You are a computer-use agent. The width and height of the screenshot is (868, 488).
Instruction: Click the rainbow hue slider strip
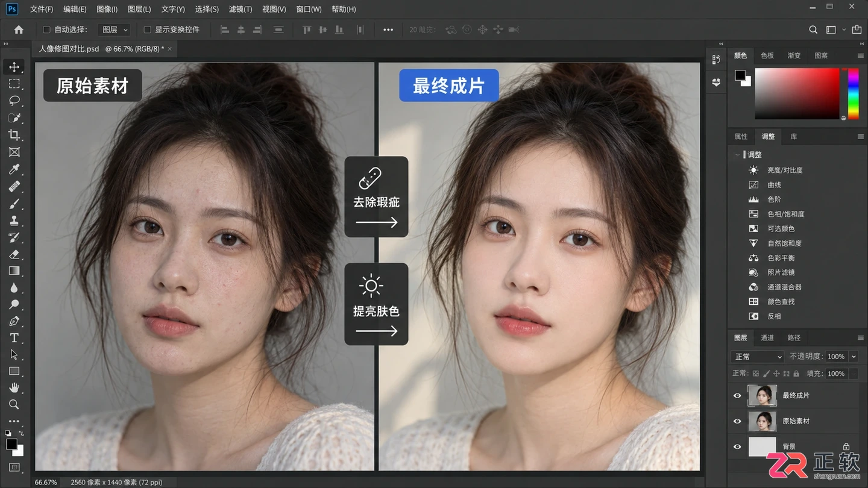[853, 93]
